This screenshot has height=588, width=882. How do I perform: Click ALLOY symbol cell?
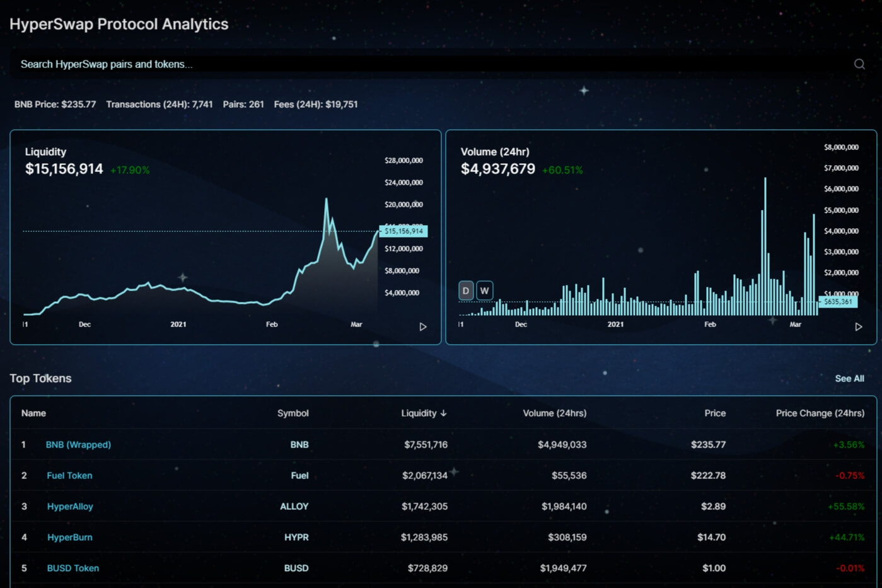coord(294,507)
